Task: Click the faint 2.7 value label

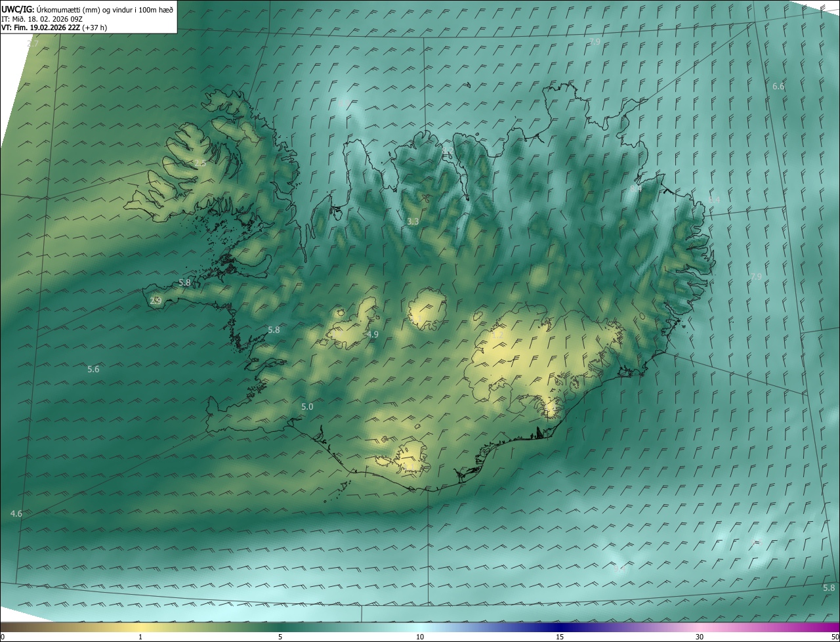Action: [x=33, y=44]
